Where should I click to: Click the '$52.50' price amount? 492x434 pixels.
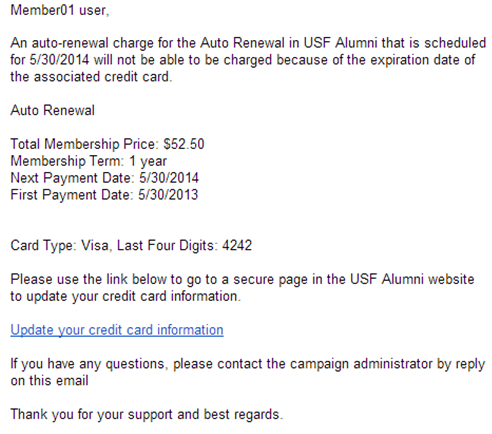(x=184, y=144)
